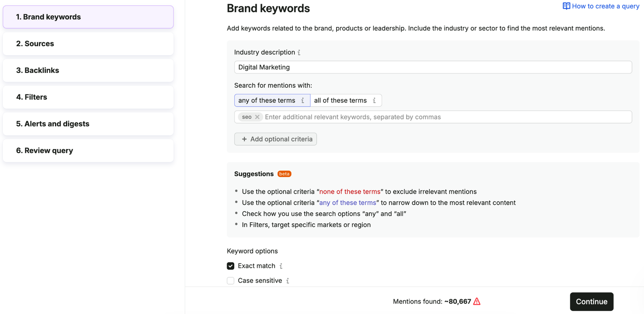Click the Continue button

(592, 302)
